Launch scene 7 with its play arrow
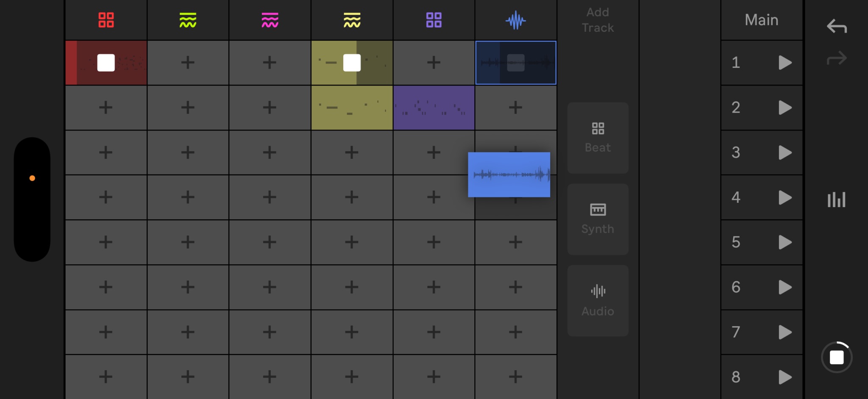The width and height of the screenshot is (868, 399). coord(785,332)
